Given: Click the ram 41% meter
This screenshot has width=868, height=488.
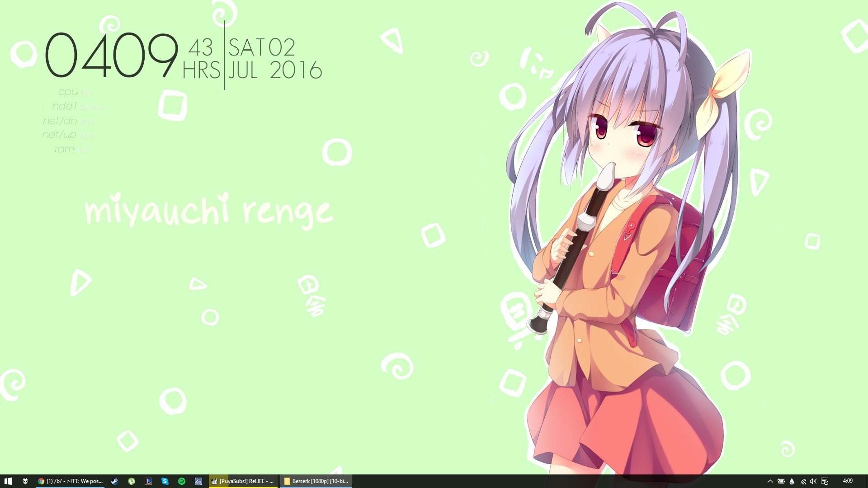Looking at the screenshot, I should (x=71, y=149).
